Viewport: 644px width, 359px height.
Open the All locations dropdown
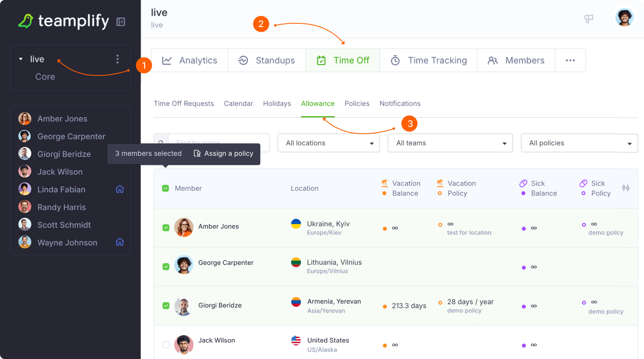coord(328,143)
